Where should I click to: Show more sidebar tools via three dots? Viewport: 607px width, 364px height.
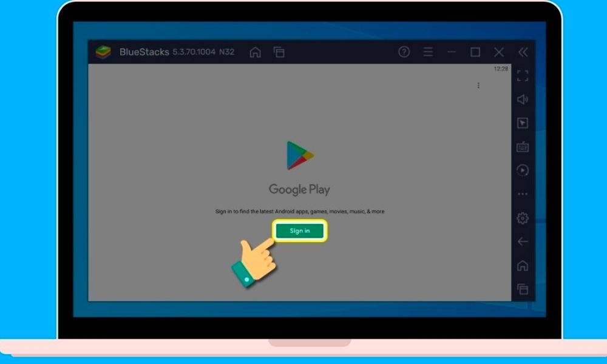tap(522, 194)
